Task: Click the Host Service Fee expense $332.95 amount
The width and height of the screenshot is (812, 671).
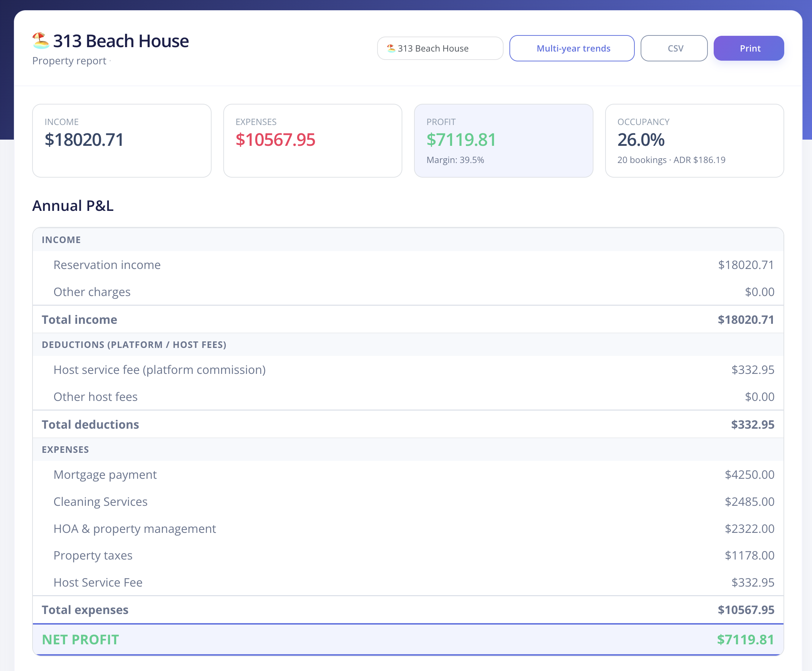Action: 753,583
